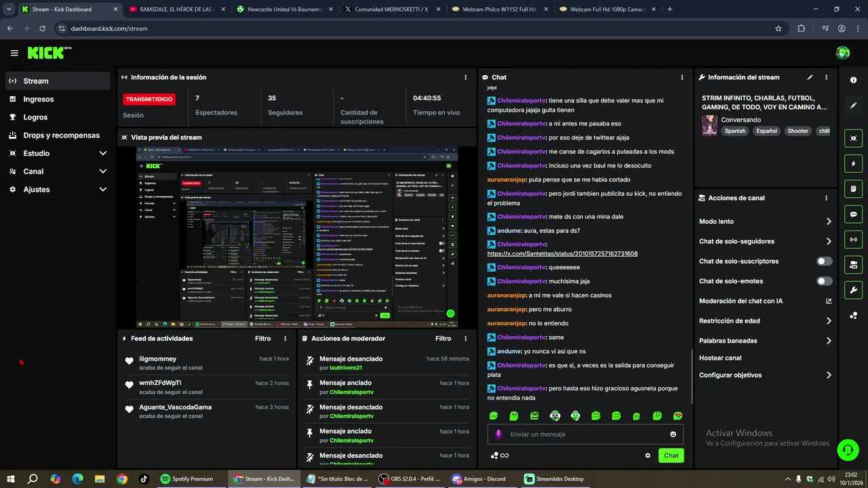Screen dimensions: 868x488
Task: Open emoji picker in chat input
Action: 673,434
